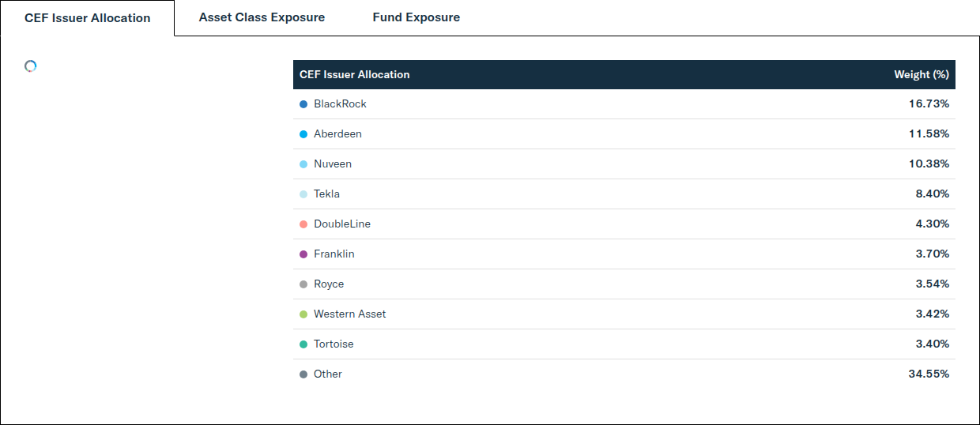The image size is (980, 425).
Task: Click the 3.70% weight value
Action: (933, 254)
